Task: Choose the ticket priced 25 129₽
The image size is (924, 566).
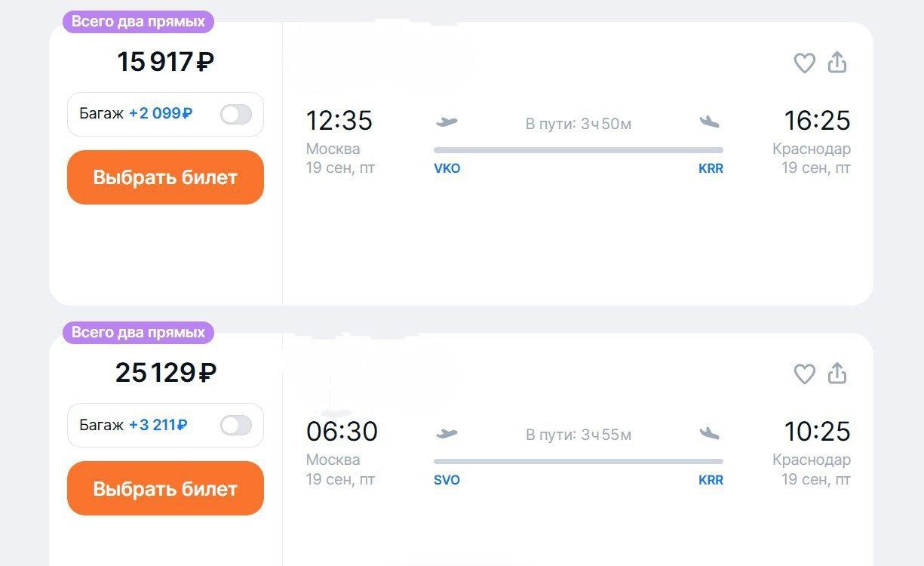Action: 165,488
